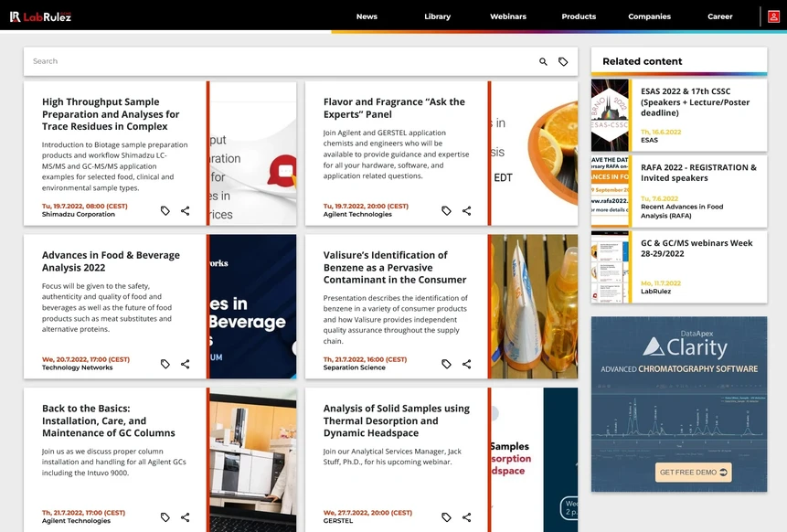Open the Products menu
Viewport: 787px width, 532px height.
(x=579, y=16)
